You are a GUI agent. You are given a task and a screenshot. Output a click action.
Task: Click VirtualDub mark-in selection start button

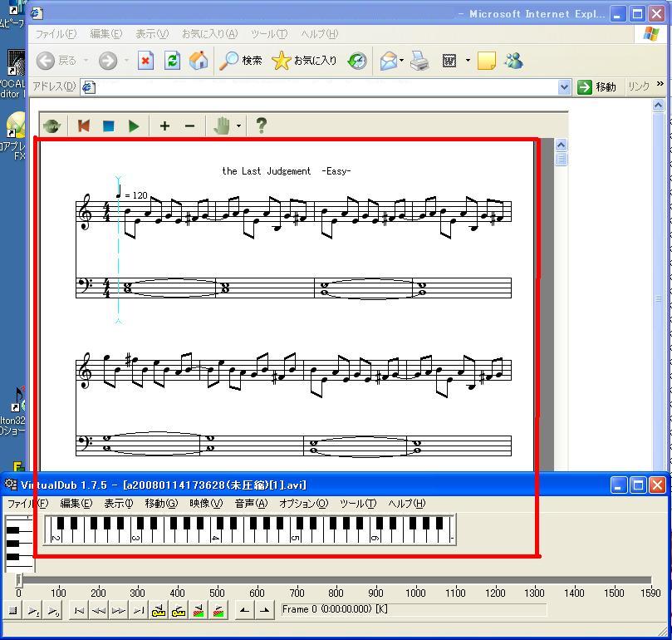pos(243,611)
